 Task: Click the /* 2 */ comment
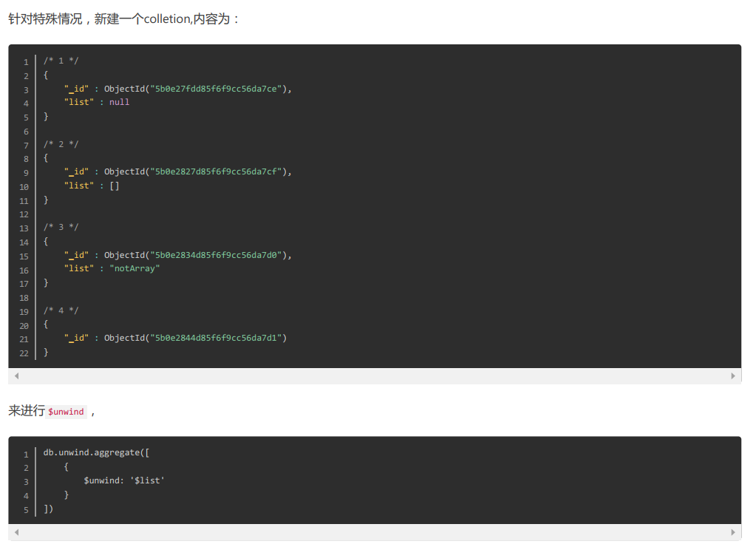[61, 144]
